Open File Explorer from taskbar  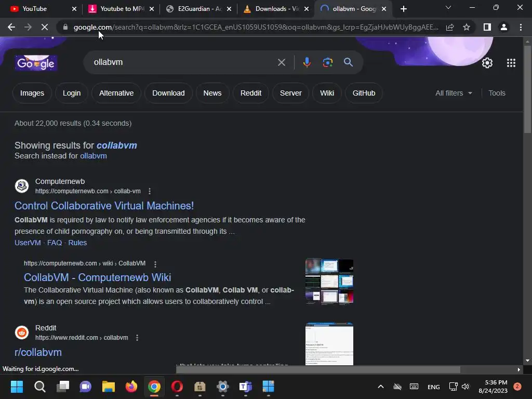[x=109, y=387]
